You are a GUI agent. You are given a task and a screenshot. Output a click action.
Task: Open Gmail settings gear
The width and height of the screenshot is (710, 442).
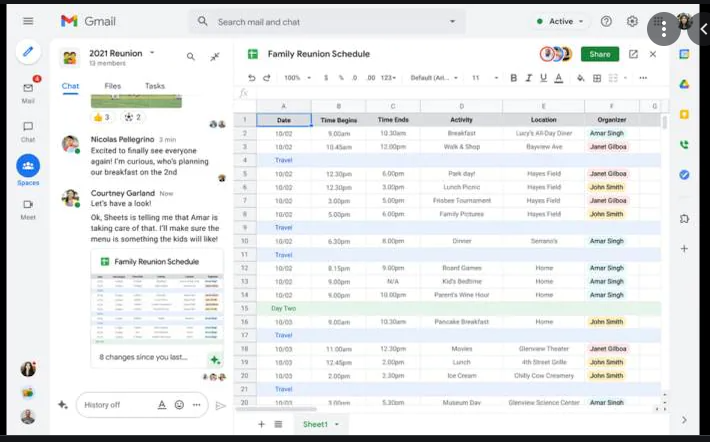632,21
